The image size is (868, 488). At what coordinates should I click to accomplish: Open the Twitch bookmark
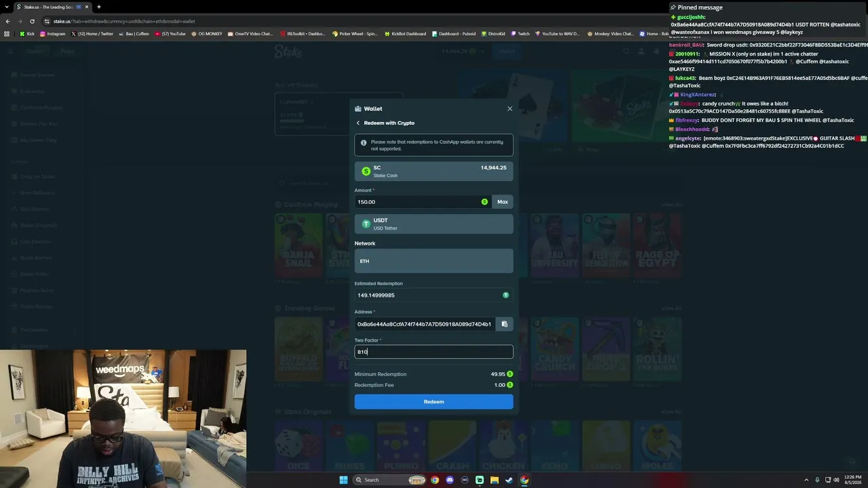520,33
